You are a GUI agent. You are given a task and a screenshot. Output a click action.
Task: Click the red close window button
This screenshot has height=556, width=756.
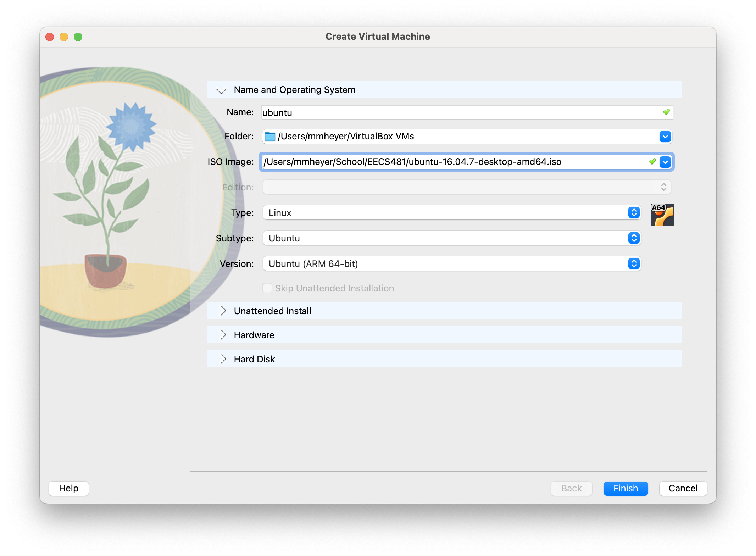(50, 37)
